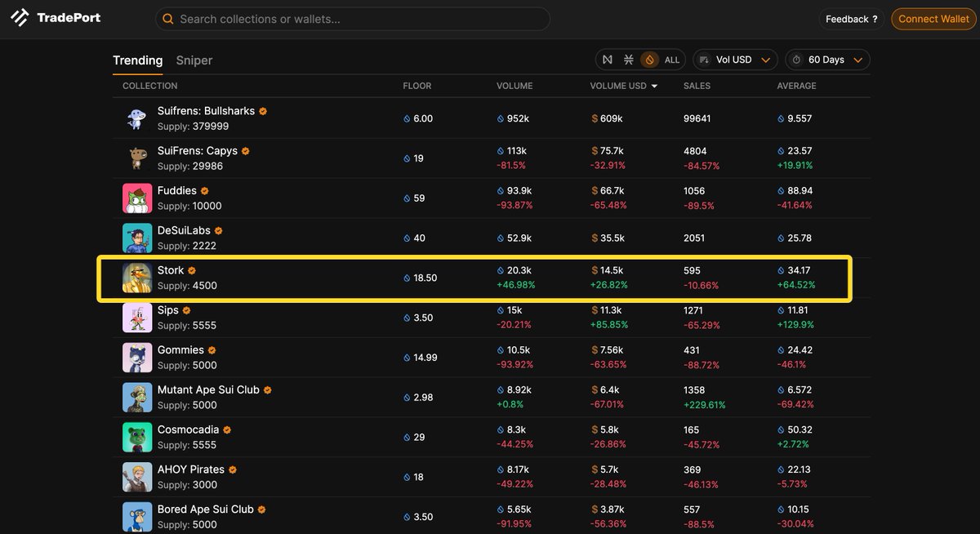The width and height of the screenshot is (980, 534).
Task: Click the Connect Wallet button
Action: pyautogui.click(x=933, y=19)
